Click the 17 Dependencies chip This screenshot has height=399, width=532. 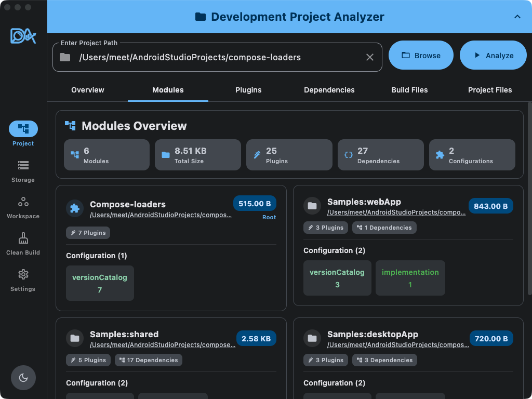[x=149, y=360]
